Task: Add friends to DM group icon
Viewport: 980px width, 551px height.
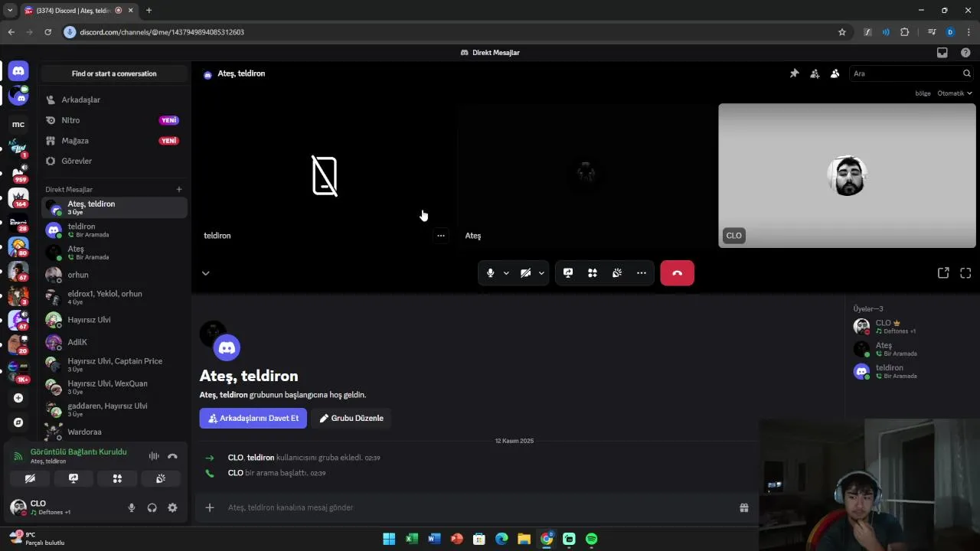Action: pos(815,73)
